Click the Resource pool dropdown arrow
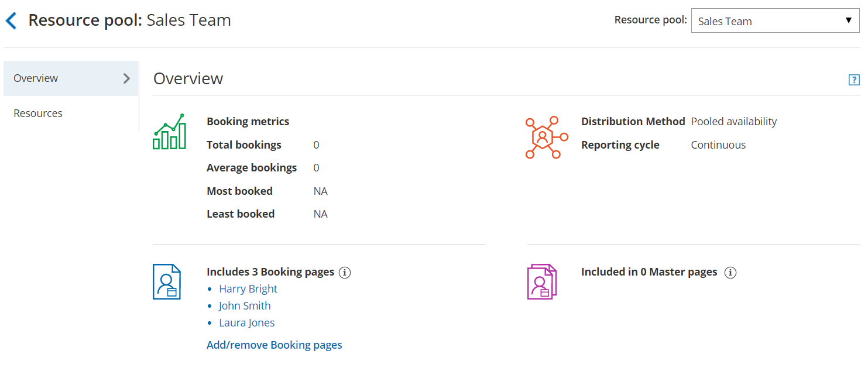Screen dimensions: 868x368 tap(848, 21)
